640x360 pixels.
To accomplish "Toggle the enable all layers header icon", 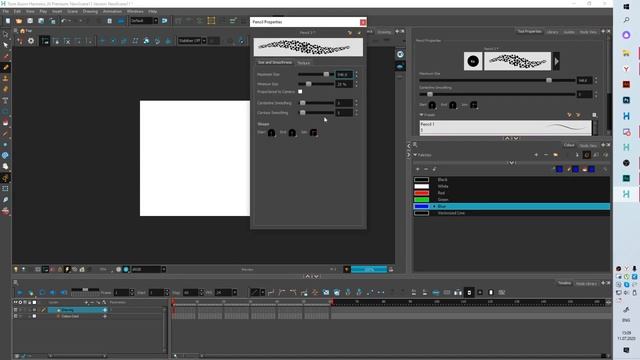I will pos(16,302).
